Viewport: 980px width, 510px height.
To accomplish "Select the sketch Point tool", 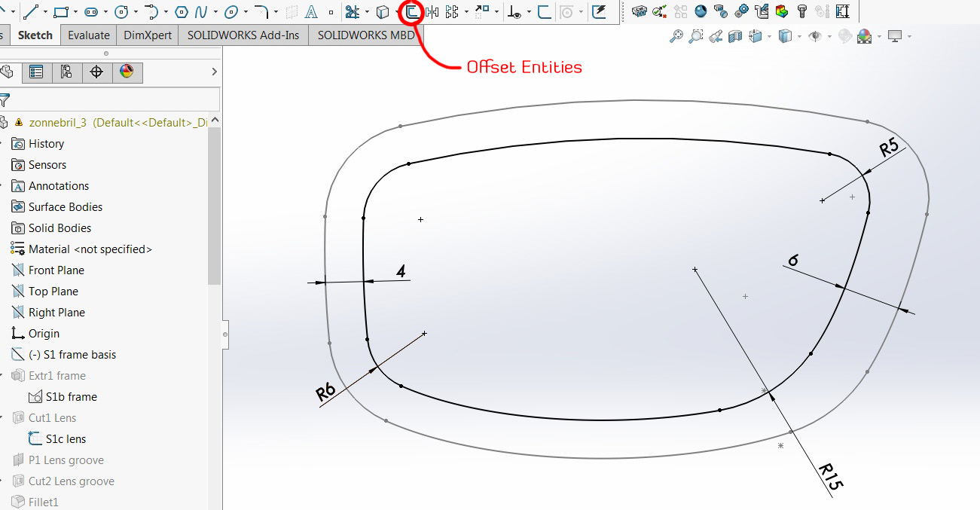I will click(x=330, y=12).
